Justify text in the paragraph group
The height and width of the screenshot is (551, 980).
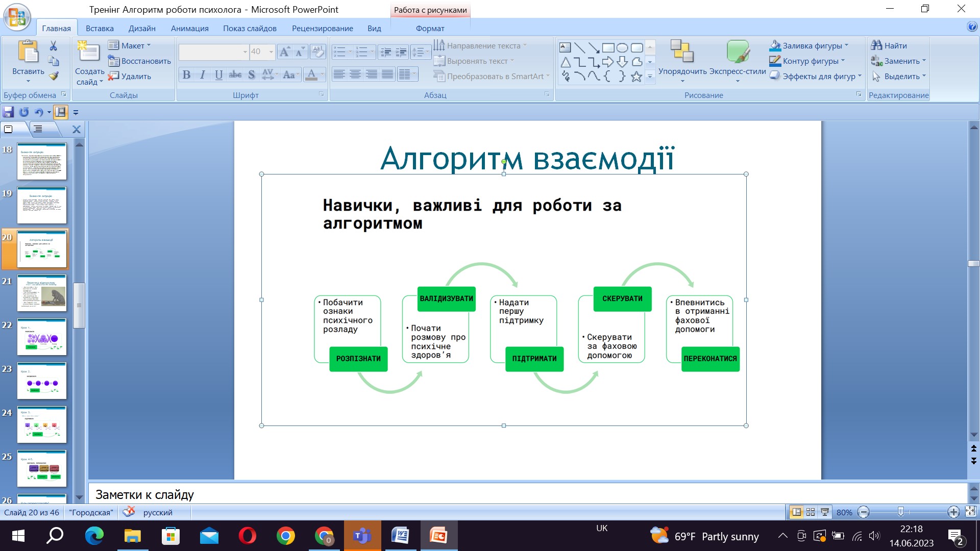tap(388, 74)
